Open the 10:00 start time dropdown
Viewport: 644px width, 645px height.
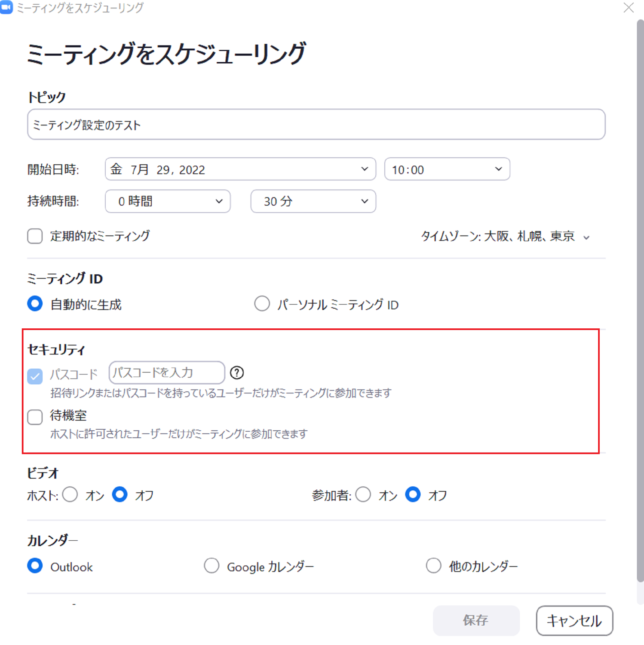pos(447,169)
